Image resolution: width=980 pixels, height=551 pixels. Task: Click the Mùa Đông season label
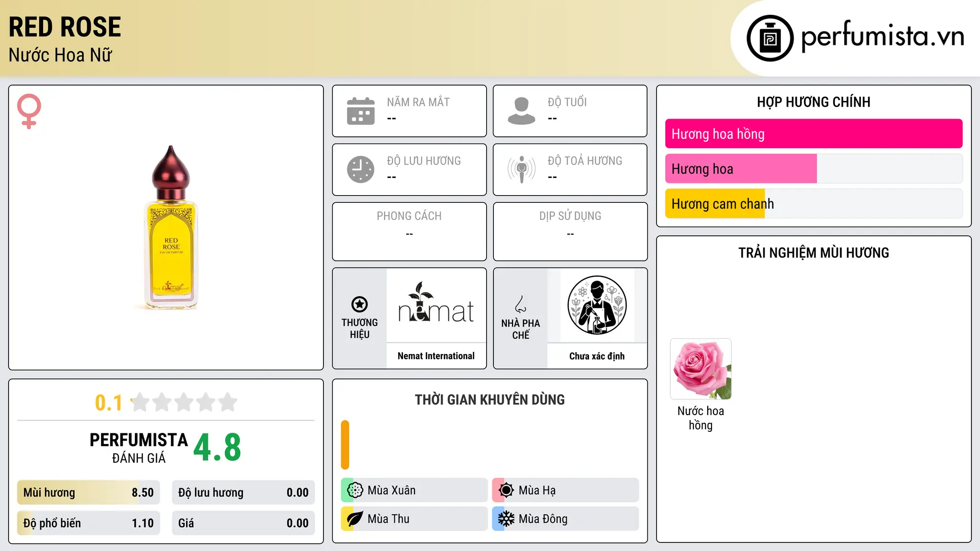coord(543,519)
